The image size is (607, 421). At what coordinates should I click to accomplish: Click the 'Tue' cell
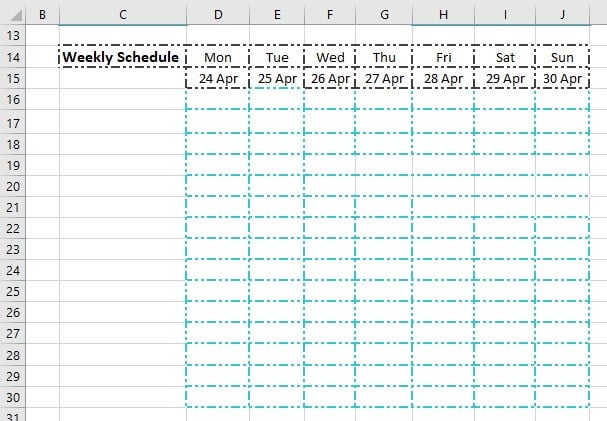point(277,57)
